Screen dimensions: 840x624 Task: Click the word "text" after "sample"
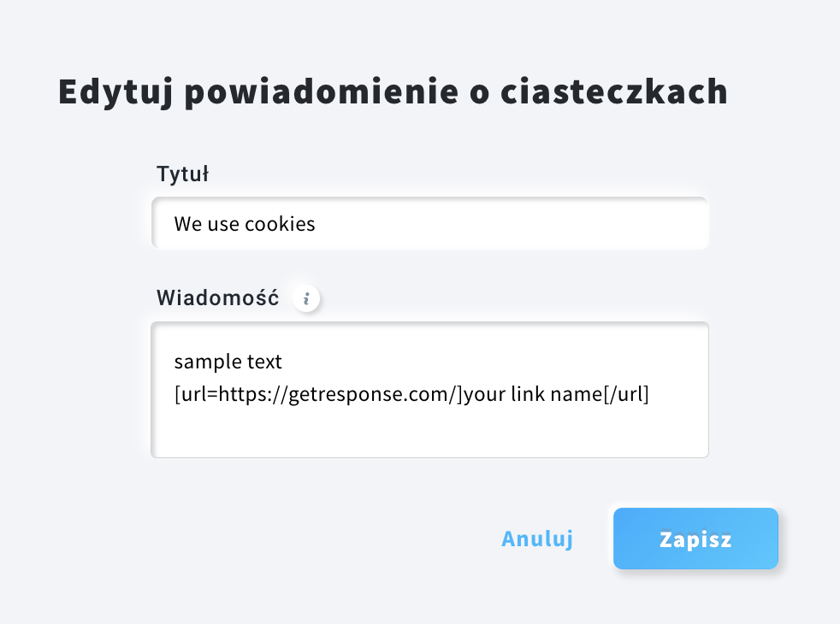(264, 362)
